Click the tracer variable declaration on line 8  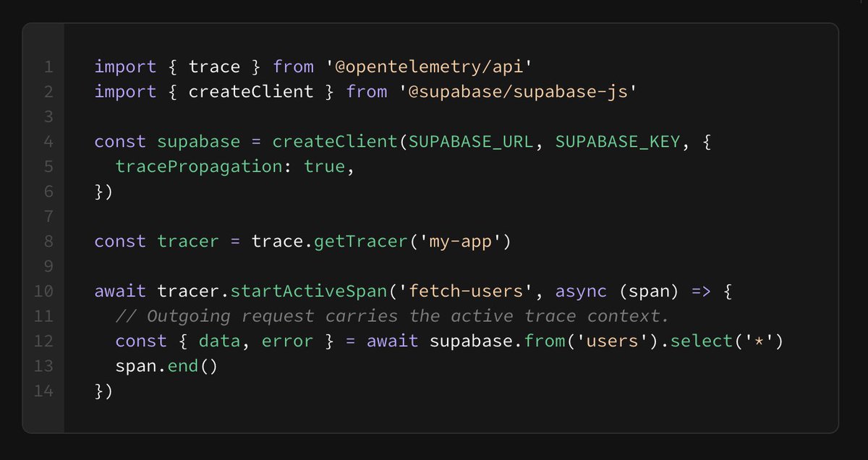(188, 242)
